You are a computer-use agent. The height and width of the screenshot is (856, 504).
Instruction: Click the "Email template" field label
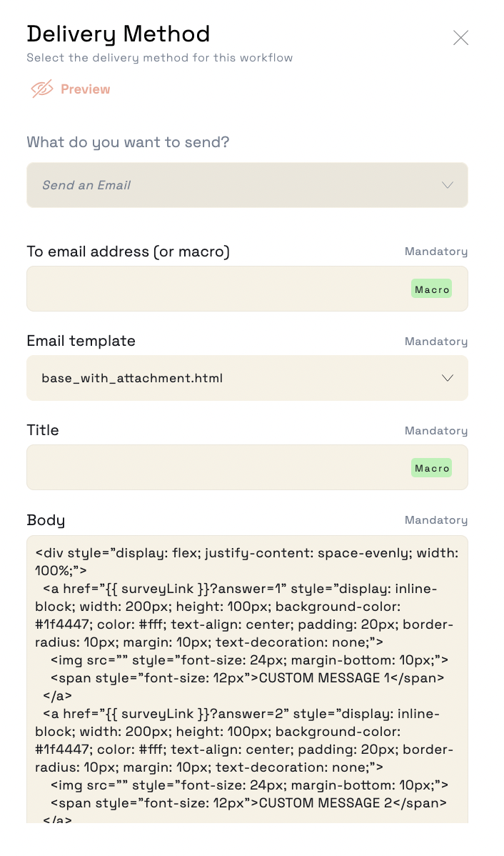point(81,341)
